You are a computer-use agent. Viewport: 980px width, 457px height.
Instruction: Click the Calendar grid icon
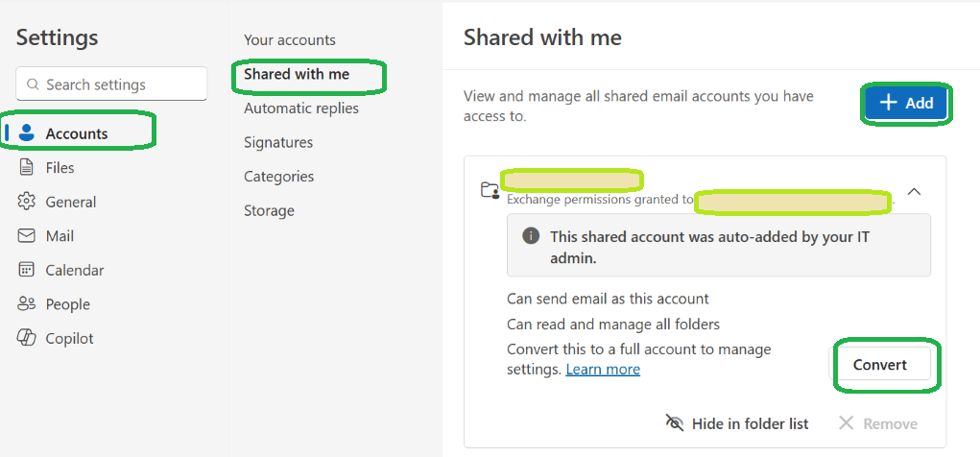pyautogui.click(x=26, y=270)
